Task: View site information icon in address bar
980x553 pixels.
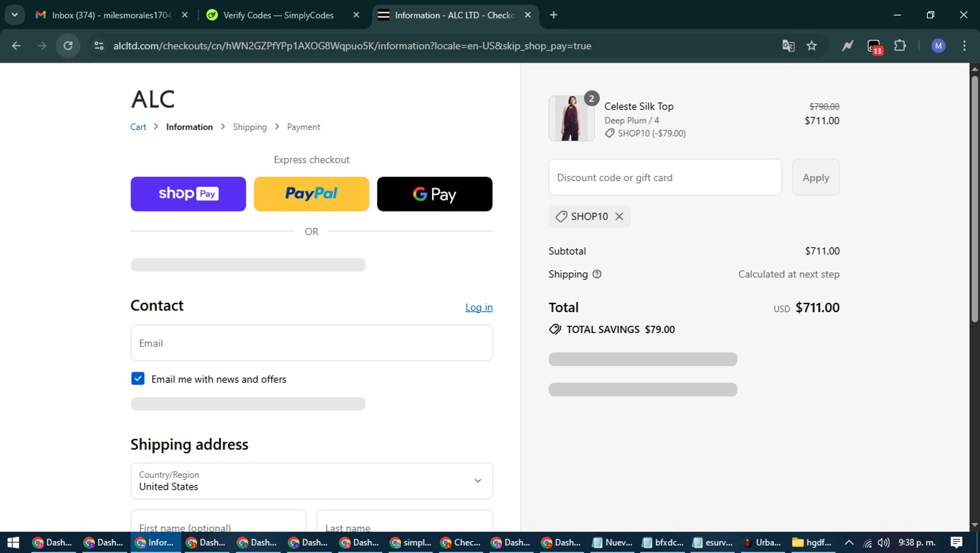Action: click(x=99, y=46)
